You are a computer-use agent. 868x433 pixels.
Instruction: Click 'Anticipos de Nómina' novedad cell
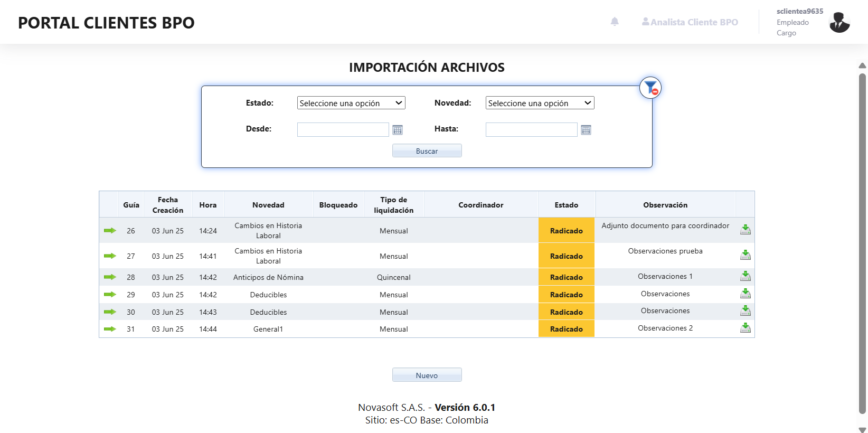[x=268, y=277]
